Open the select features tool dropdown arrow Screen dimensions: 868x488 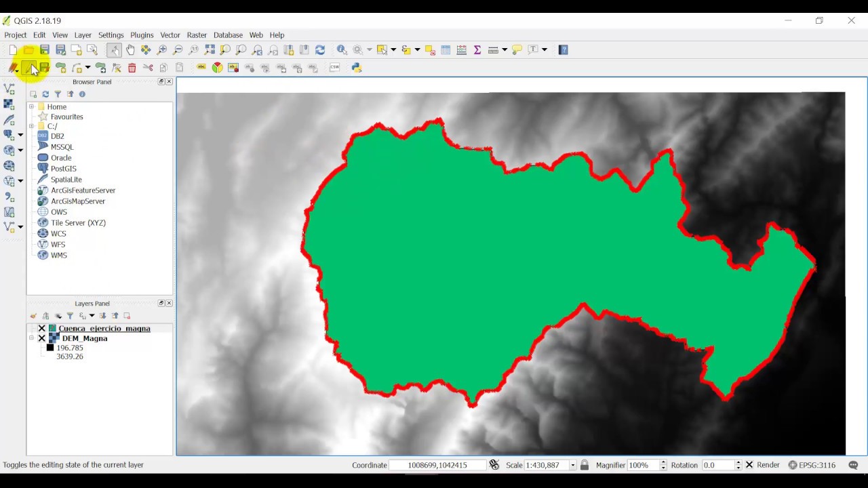tap(393, 50)
